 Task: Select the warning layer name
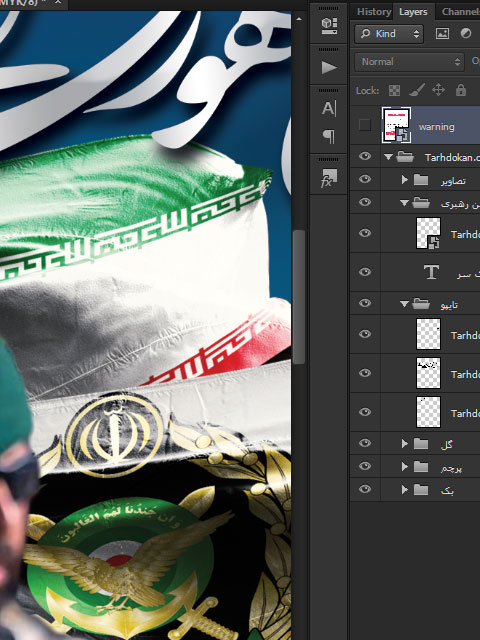point(436,127)
